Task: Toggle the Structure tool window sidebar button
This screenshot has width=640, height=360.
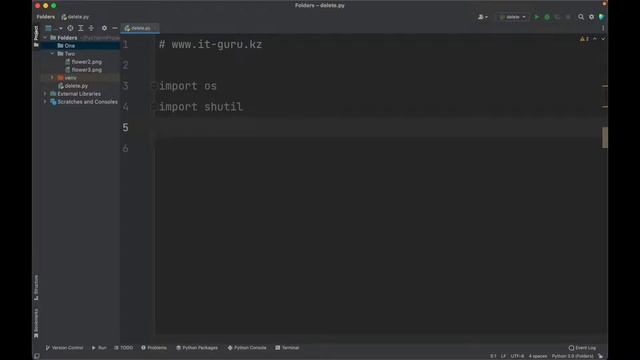Action: 36,288
